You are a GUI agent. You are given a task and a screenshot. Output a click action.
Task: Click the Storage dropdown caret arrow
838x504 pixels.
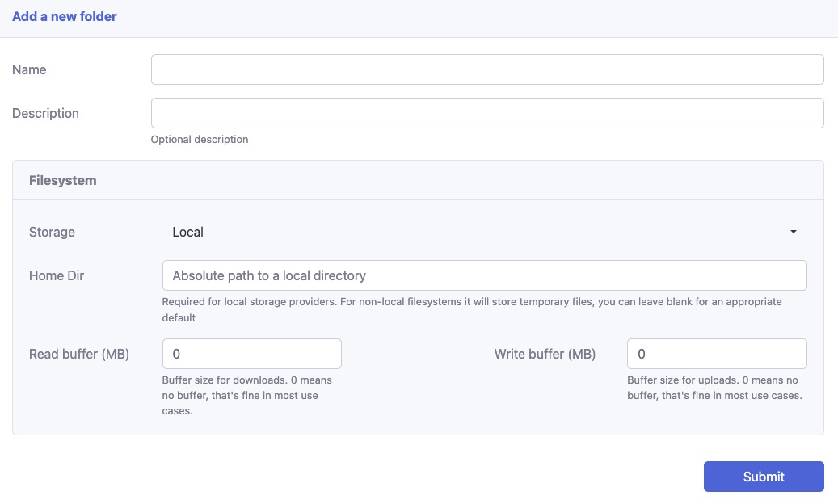793,232
